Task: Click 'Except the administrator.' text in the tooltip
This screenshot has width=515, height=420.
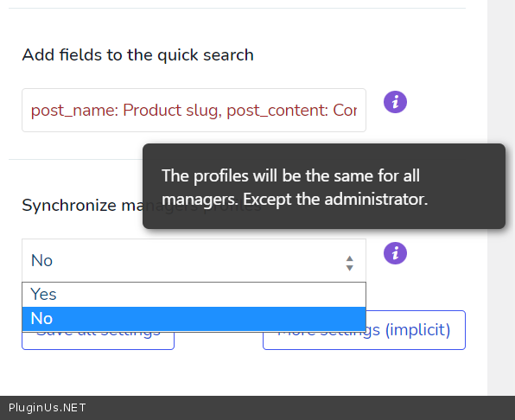Action: 335,199
